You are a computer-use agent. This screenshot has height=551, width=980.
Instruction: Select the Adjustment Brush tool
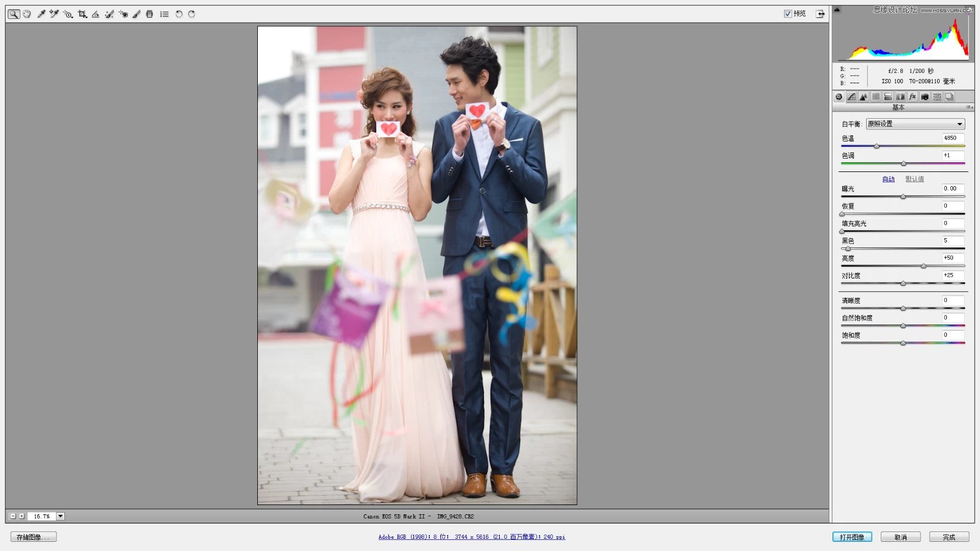pos(136,13)
